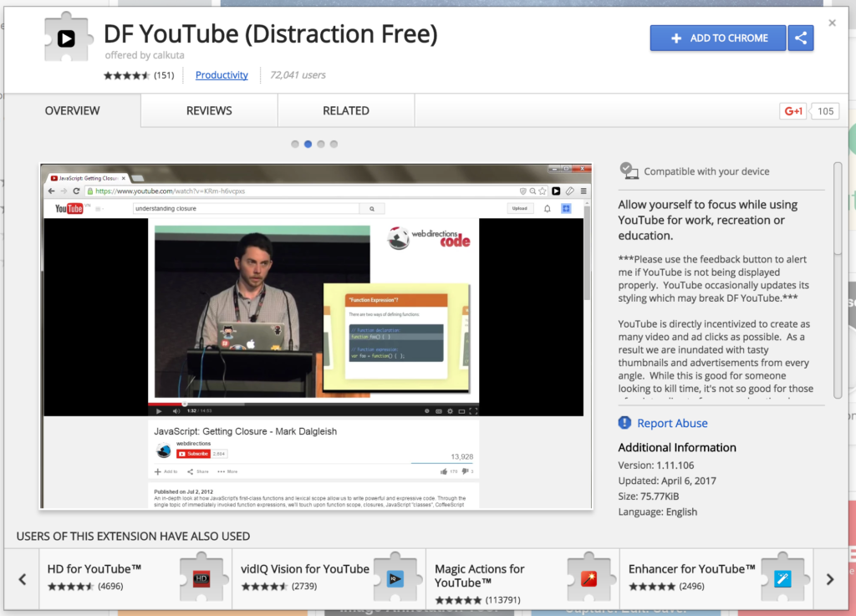Click the bookmark star in screenshot address bar

(x=542, y=191)
